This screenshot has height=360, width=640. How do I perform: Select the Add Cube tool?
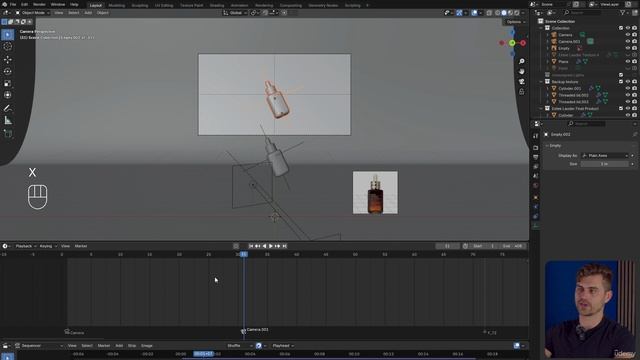(x=7, y=133)
